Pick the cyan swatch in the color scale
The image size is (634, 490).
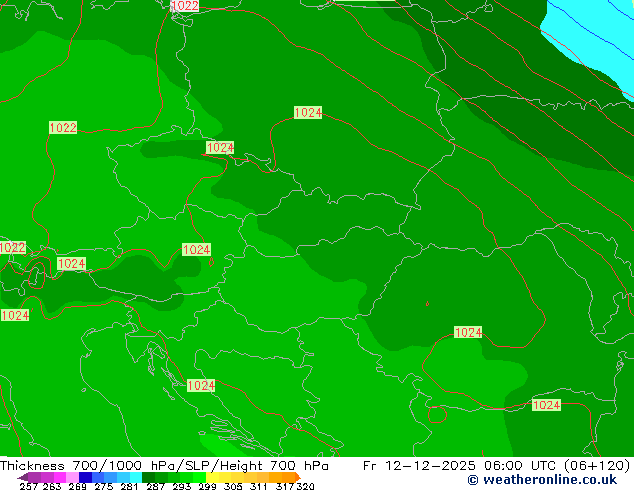[136, 477]
